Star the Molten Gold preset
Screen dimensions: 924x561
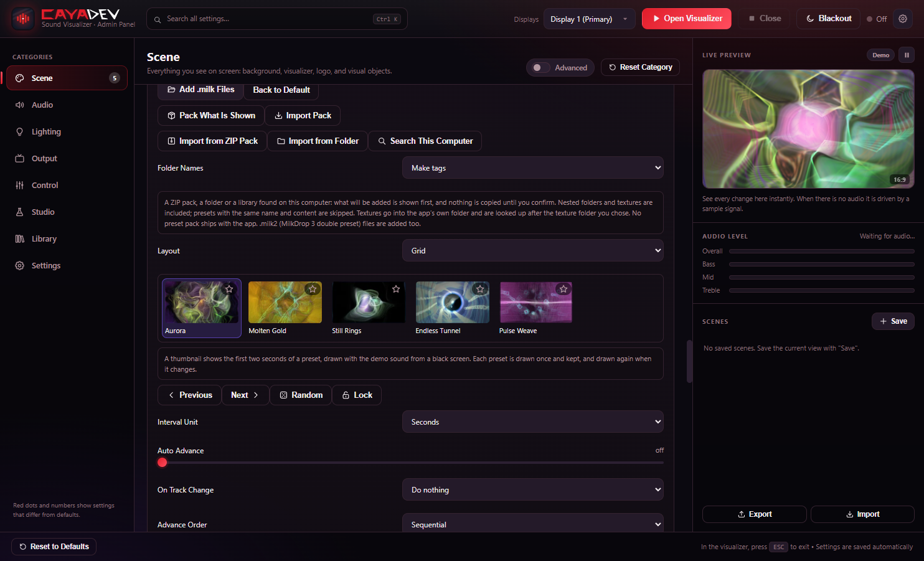[x=313, y=289]
